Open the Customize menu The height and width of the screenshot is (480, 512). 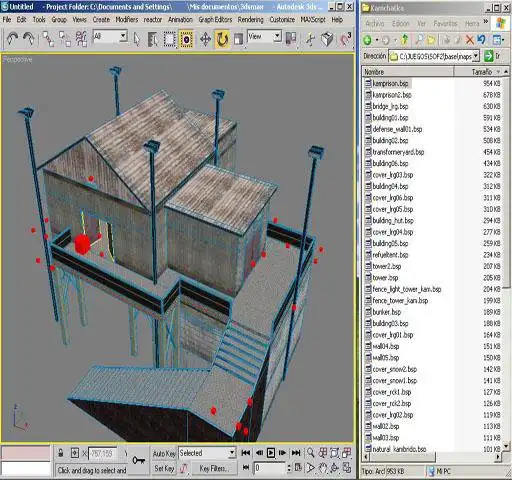tap(282, 20)
